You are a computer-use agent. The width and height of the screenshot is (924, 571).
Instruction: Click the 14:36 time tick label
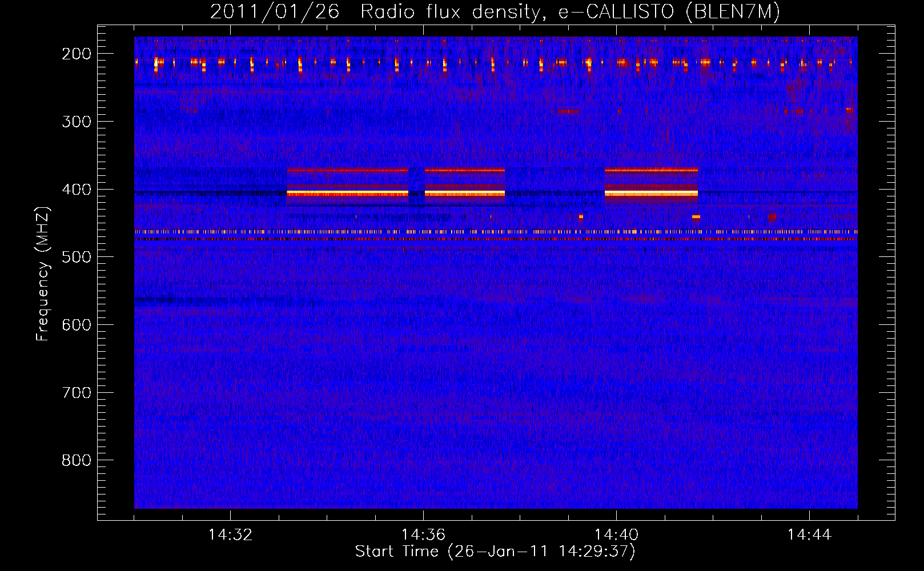(423, 535)
